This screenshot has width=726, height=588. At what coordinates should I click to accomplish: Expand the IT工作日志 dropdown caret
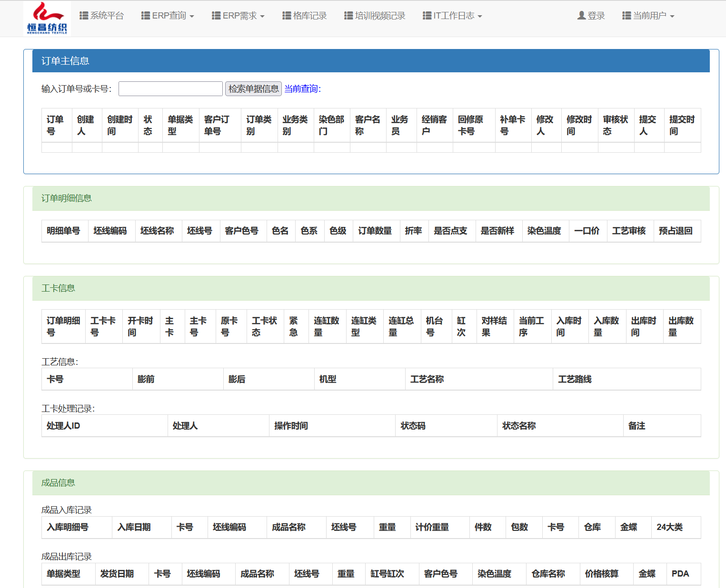coord(480,17)
